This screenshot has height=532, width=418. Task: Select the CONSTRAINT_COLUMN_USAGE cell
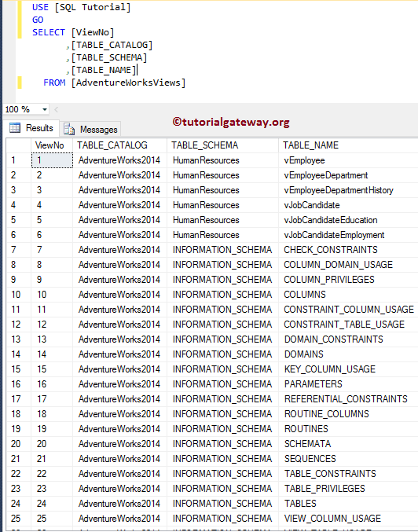pos(348,310)
